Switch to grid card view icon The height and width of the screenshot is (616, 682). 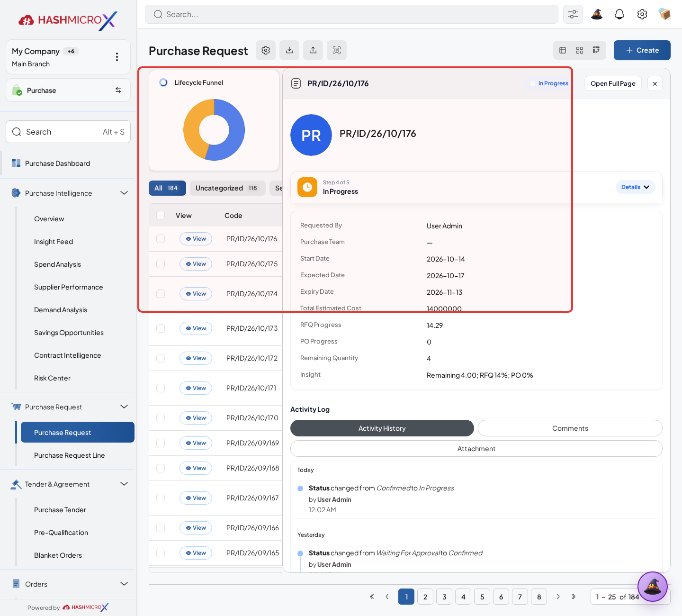click(x=580, y=50)
